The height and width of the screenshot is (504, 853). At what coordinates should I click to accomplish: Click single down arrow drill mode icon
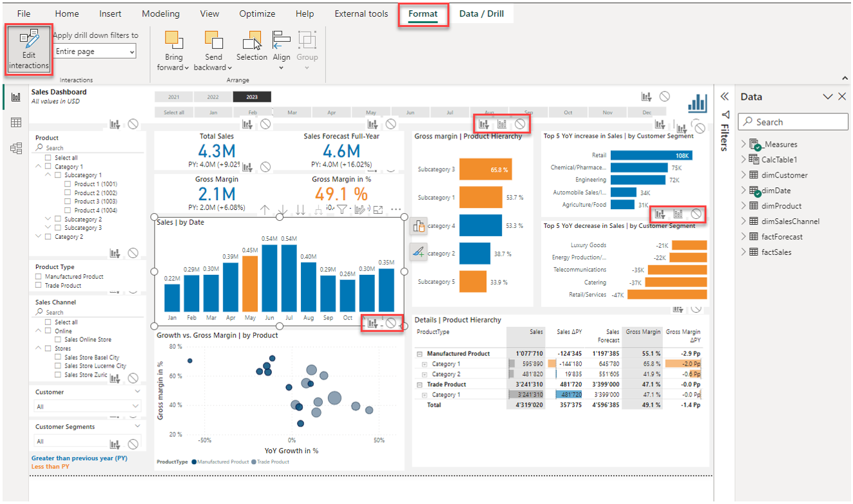282,209
